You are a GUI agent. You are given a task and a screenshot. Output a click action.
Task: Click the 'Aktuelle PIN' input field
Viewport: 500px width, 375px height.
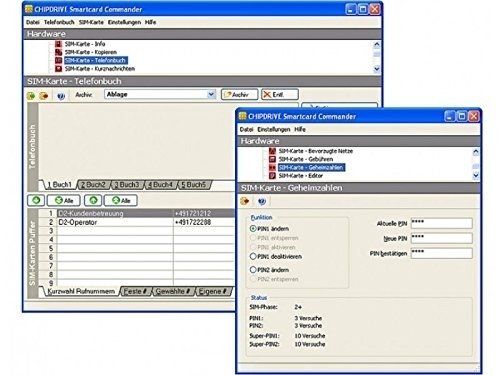pos(442,223)
